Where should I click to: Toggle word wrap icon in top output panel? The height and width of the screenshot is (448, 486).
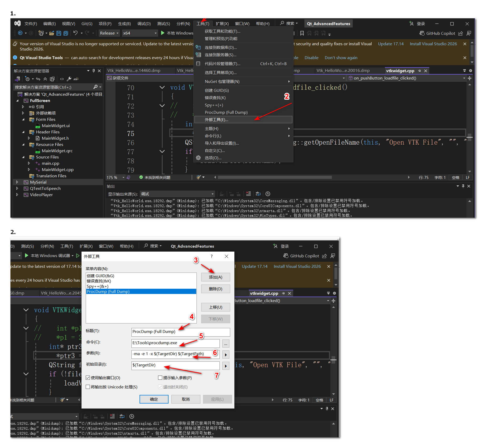click(258, 194)
